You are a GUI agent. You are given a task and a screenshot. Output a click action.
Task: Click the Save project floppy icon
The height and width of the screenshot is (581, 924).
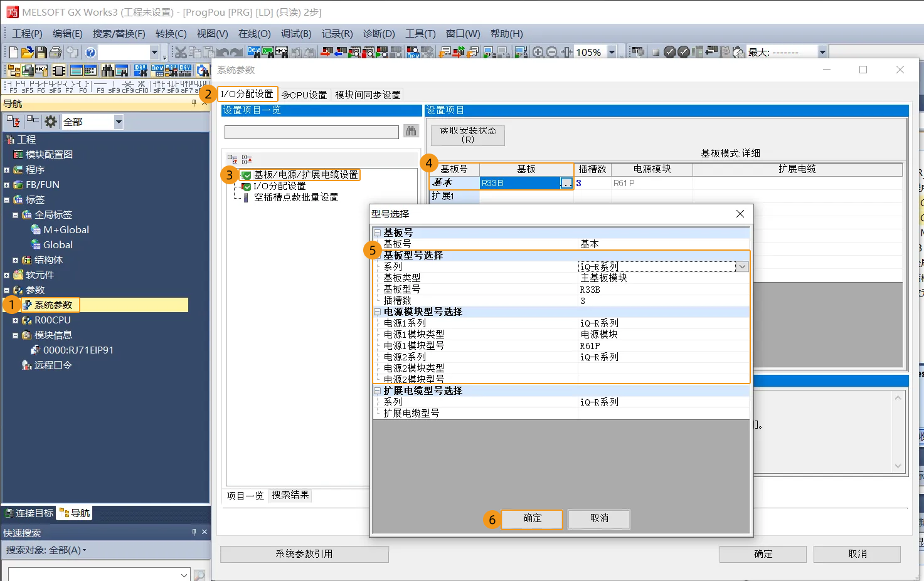pyautogui.click(x=41, y=52)
